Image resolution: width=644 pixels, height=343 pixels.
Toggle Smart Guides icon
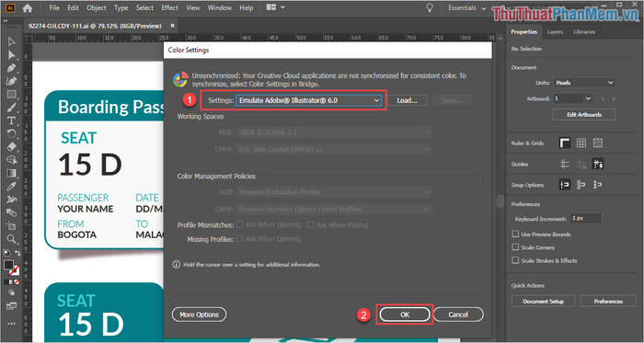click(598, 164)
